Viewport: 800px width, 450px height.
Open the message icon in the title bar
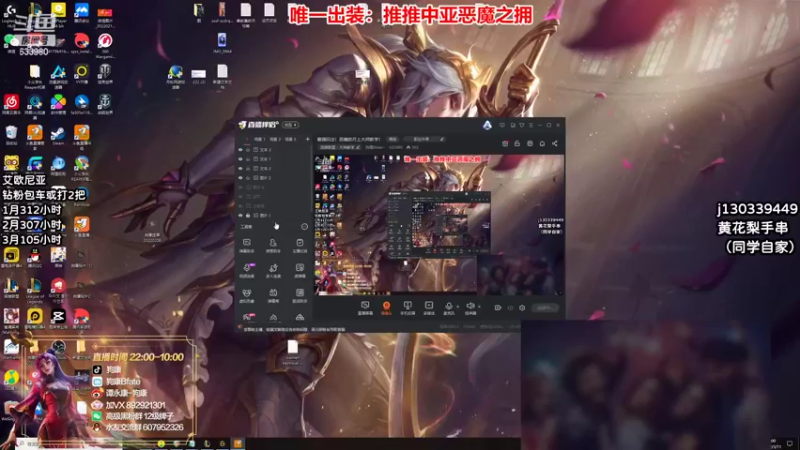503,125
